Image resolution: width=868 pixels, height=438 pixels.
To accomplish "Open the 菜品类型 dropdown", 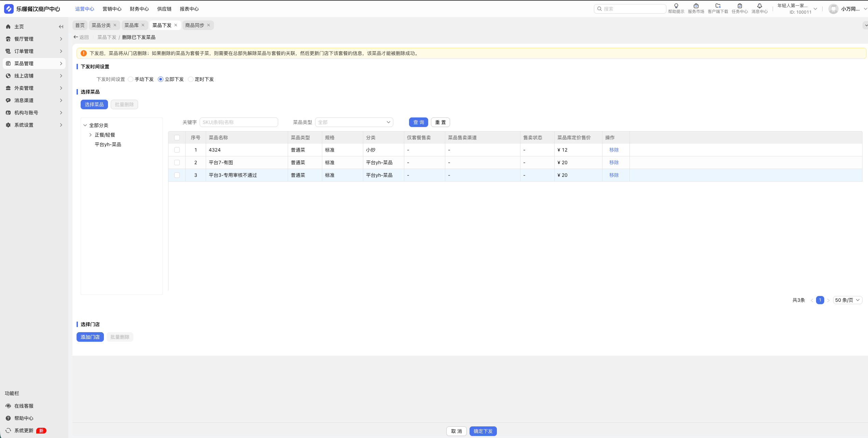I will [x=354, y=122].
